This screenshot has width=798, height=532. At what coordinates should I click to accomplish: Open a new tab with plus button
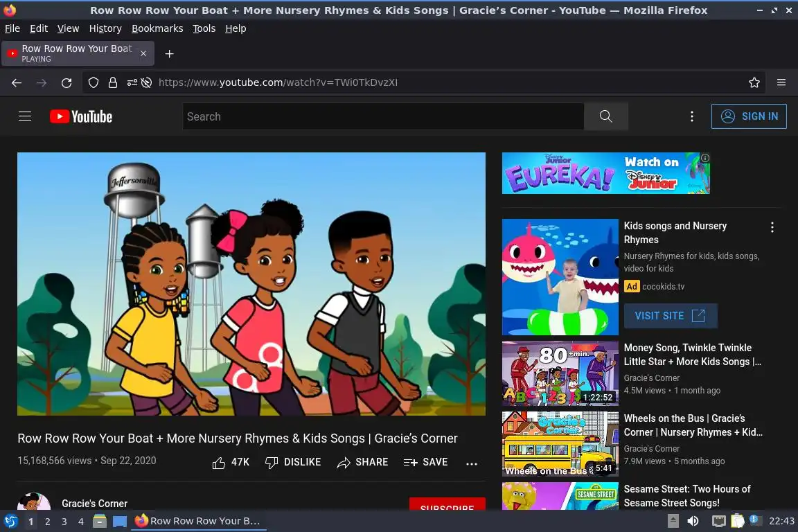(170, 54)
